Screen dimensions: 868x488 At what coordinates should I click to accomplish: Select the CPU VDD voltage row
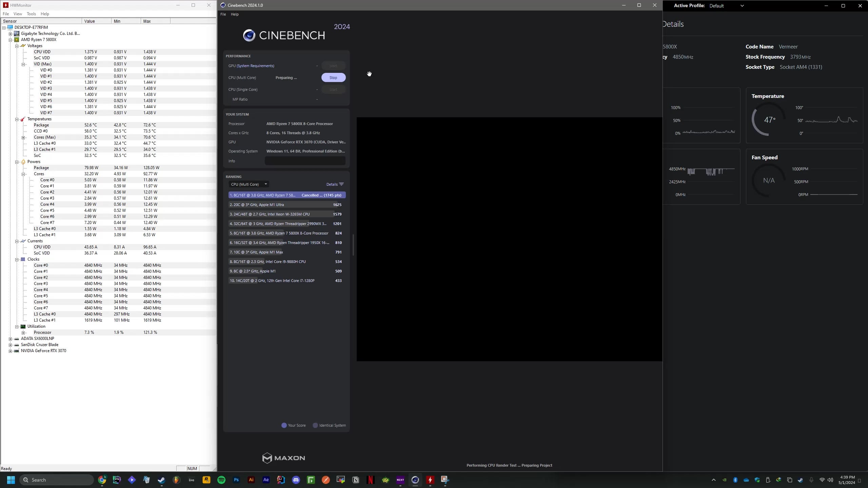click(108, 52)
